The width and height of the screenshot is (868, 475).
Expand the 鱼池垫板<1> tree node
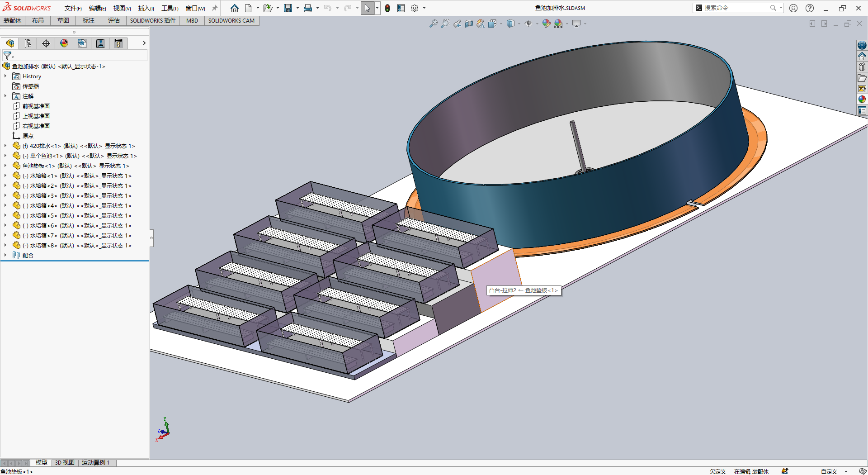[x=5, y=166]
